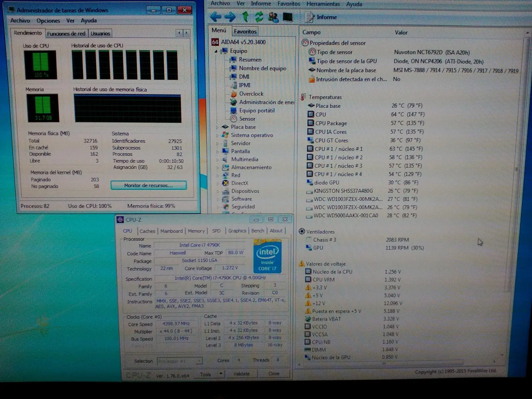Click the monitor icon in AIDA64 toolbar
This screenshot has width=532, height=399.
coord(288,17)
